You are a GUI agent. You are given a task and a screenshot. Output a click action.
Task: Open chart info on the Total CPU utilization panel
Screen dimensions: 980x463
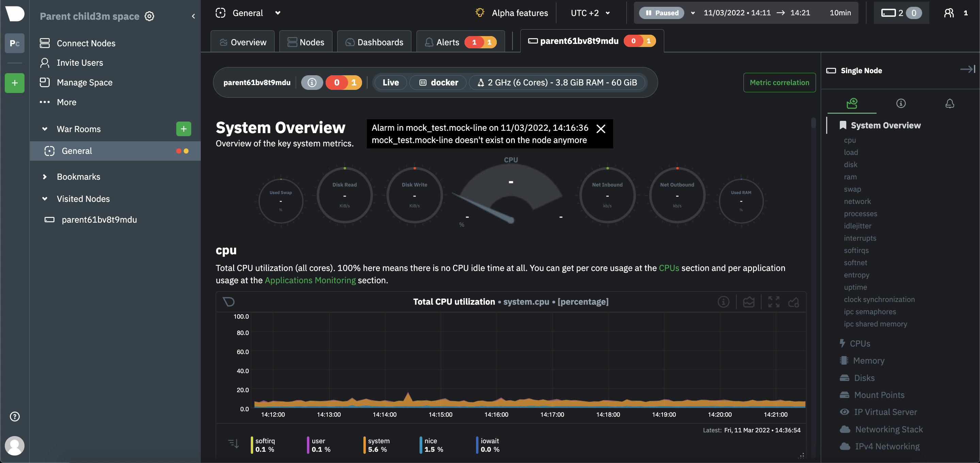tap(723, 302)
